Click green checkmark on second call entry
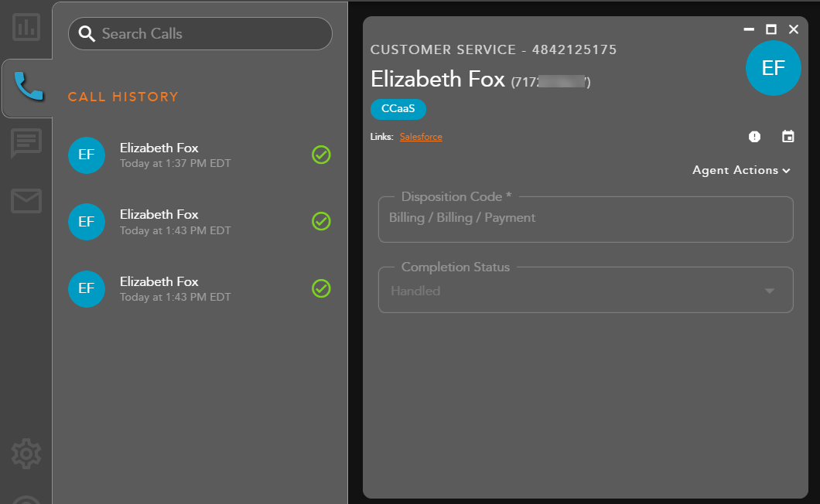This screenshot has width=820, height=504. click(321, 222)
